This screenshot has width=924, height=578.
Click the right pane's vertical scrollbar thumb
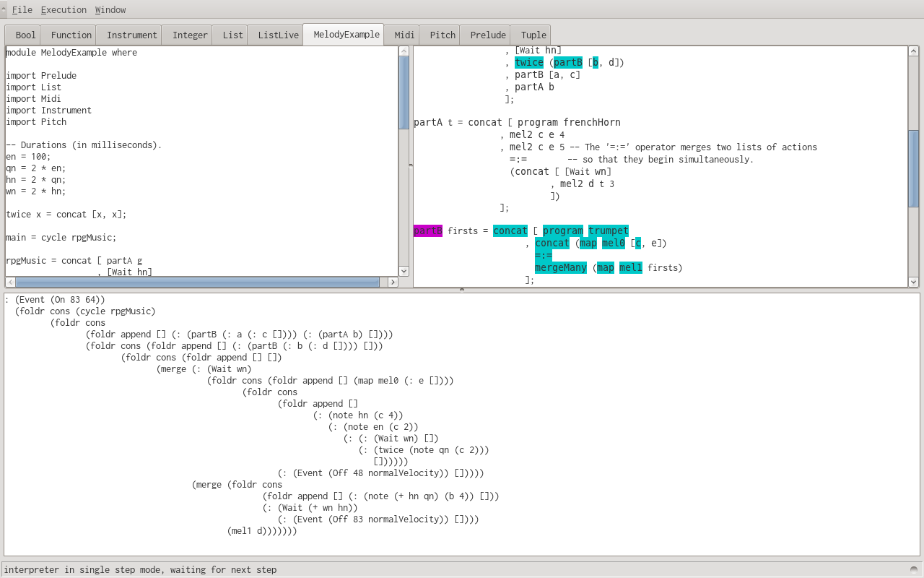tap(913, 168)
